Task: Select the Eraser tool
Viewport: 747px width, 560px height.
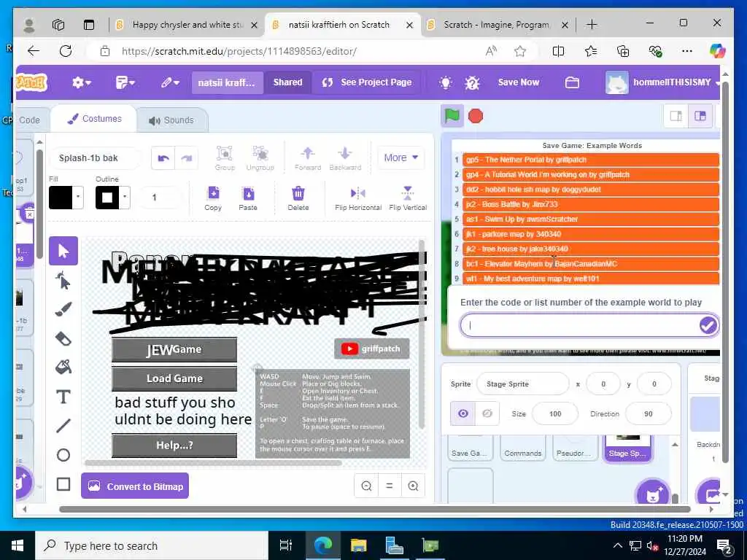Action: point(63,338)
